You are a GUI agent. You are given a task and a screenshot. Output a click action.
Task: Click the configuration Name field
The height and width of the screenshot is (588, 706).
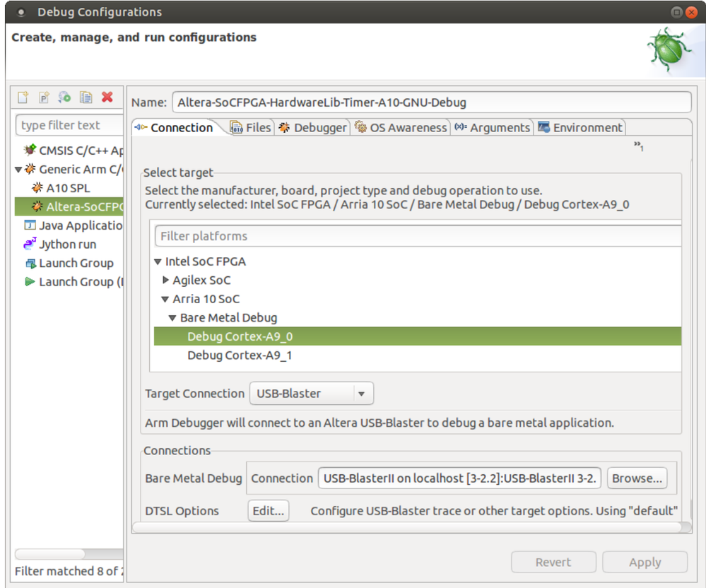coord(431,102)
